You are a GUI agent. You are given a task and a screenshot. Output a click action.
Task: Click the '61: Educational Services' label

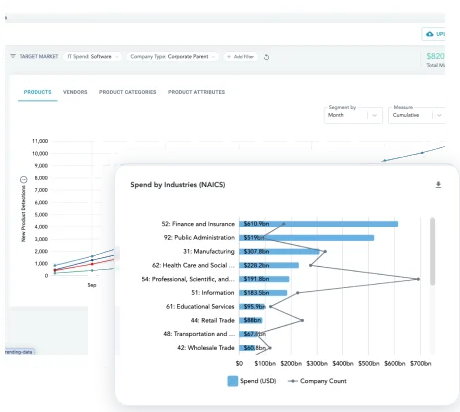pos(200,307)
